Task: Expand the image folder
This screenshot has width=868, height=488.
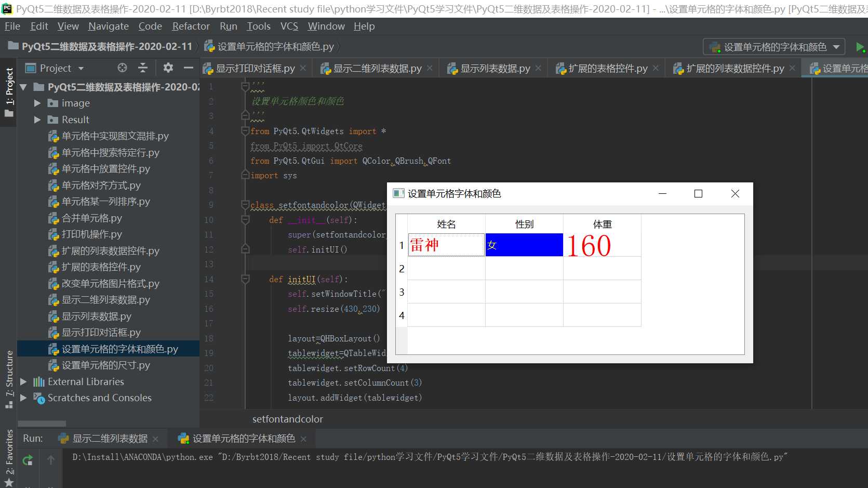Action: tap(37, 103)
